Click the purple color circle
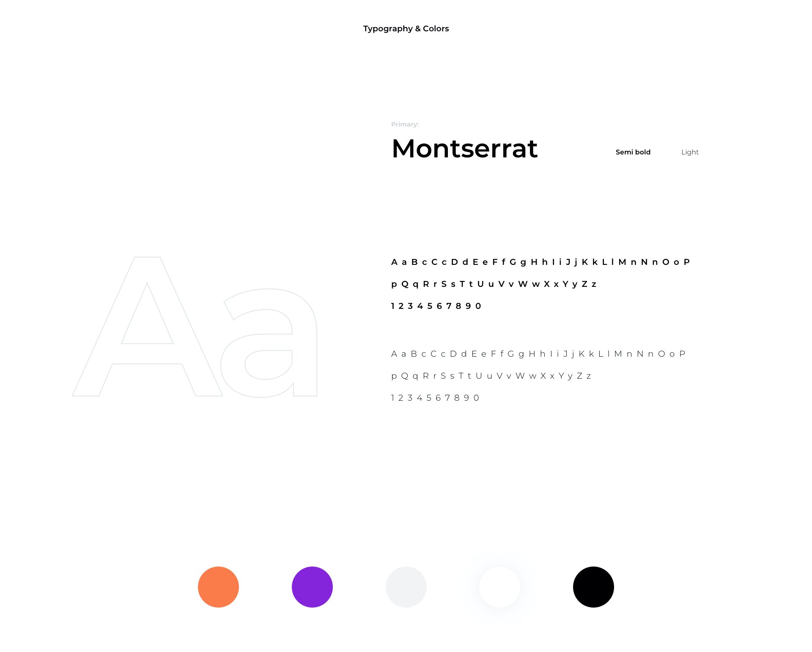Screen dimensions: 812x652 (313, 587)
